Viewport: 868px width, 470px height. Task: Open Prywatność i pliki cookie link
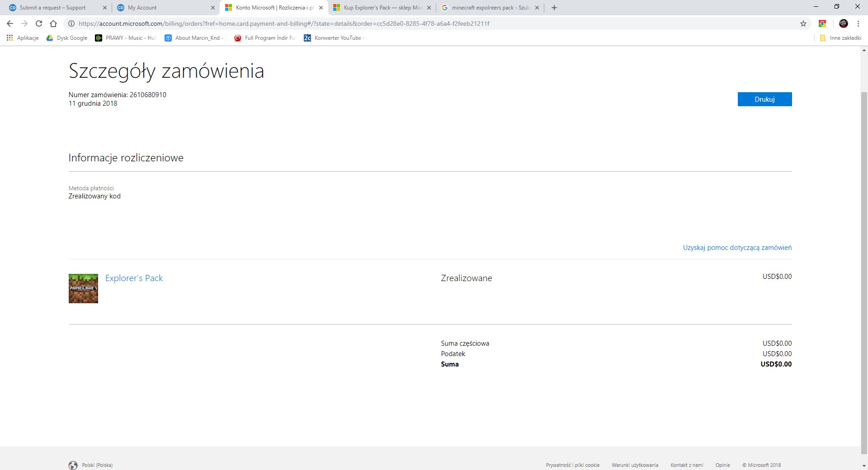573,465
